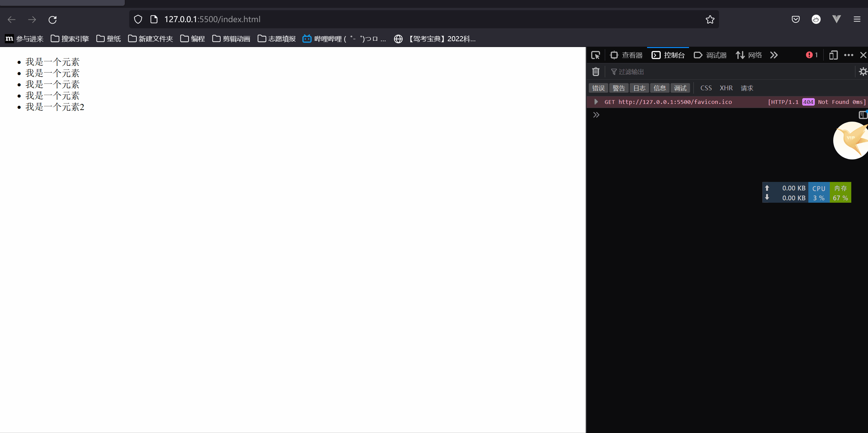Open devtools three-dot customize menu
868x433 pixels.
pyautogui.click(x=849, y=55)
